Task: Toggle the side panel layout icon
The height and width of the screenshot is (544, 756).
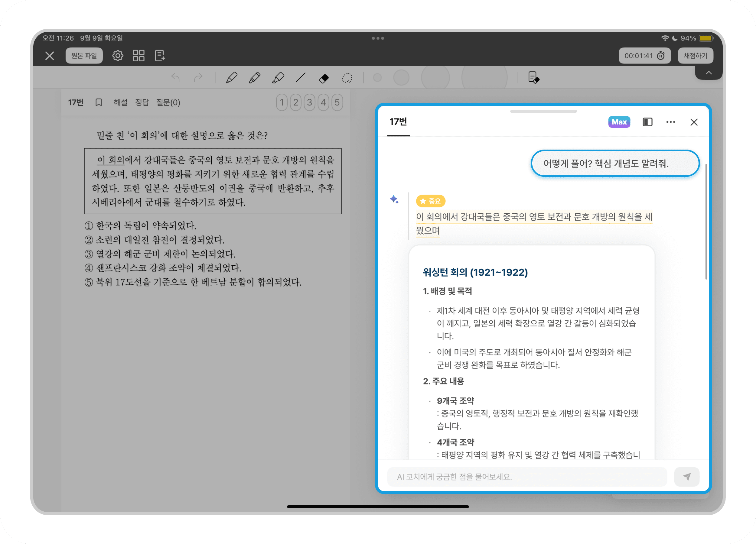Action: click(x=648, y=122)
